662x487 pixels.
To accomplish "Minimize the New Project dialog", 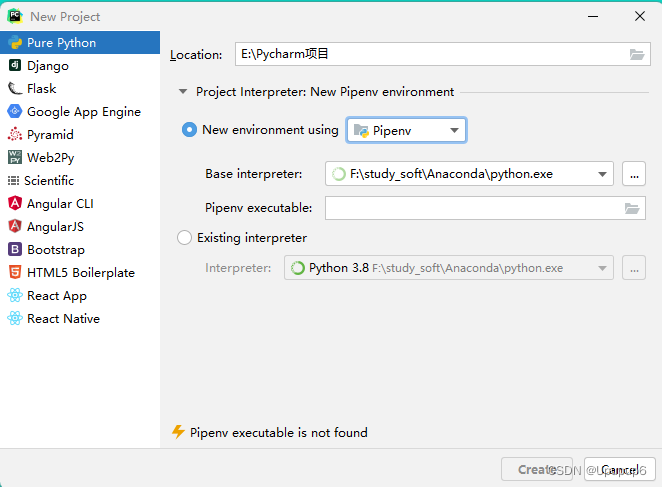I will [593, 16].
